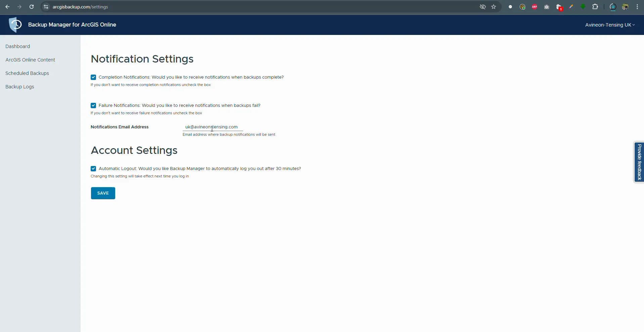Viewport: 644px width, 332px height.
Task: Edit the Notifications Email Address field
Action: (213, 127)
